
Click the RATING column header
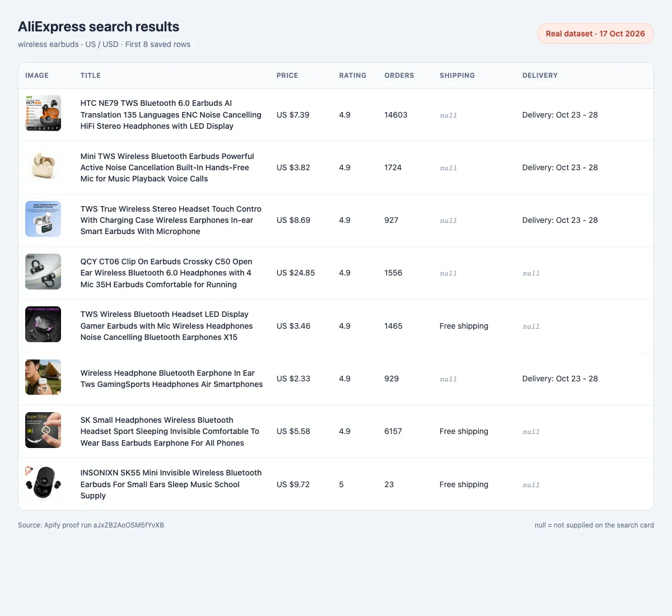[x=353, y=76]
